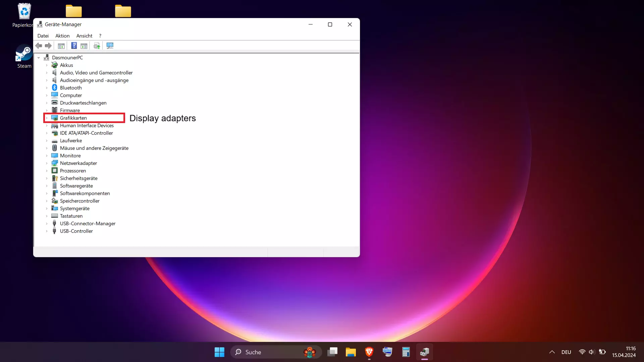Open the Datei menu

43,36
